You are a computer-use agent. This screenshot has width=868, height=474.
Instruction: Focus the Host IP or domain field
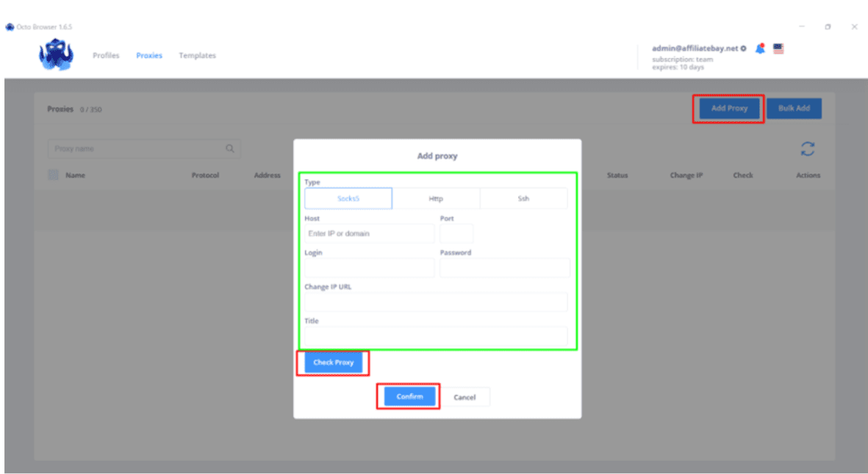[369, 234]
